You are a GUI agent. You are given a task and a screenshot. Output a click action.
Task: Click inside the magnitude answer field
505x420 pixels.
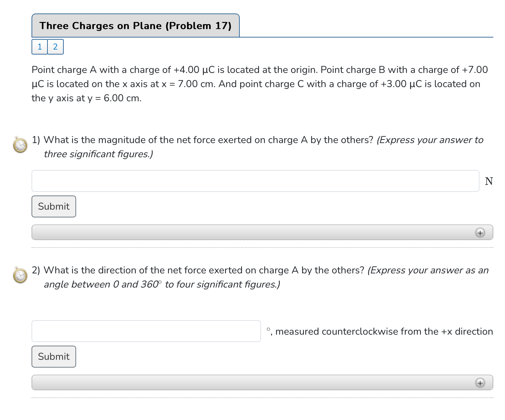click(x=255, y=181)
